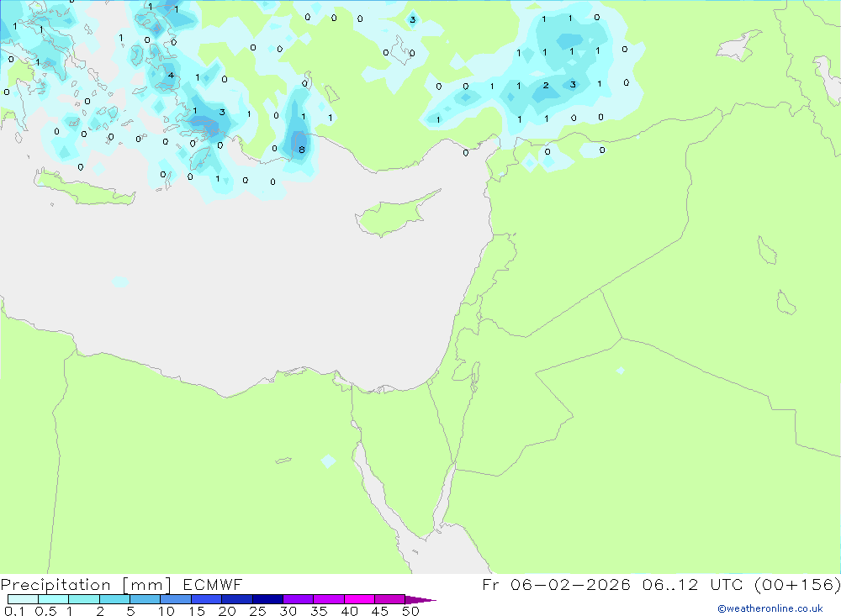The width and height of the screenshot is (841, 616).
Task: Click legend label '50' under color scale
Action: click(x=410, y=611)
